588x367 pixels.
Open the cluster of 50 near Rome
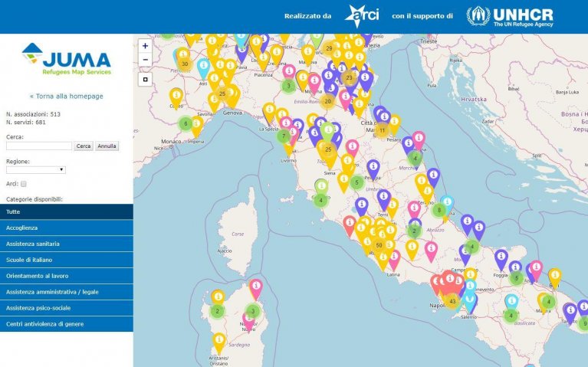[x=379, y=245]
